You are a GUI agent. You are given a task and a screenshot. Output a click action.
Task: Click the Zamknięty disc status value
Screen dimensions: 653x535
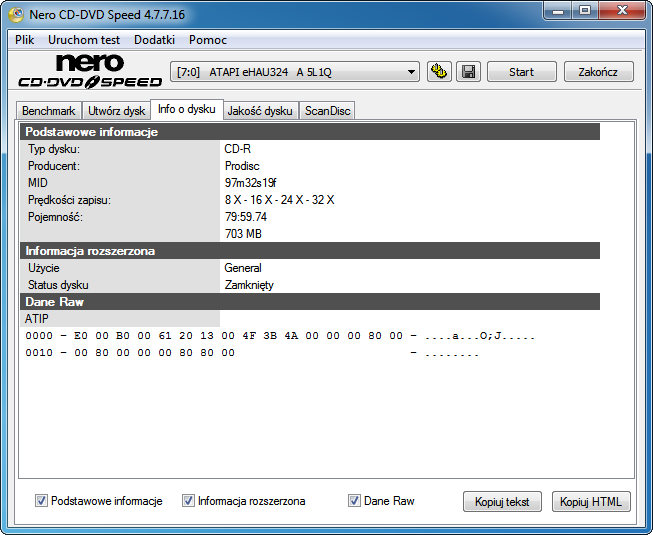point(249,285)
